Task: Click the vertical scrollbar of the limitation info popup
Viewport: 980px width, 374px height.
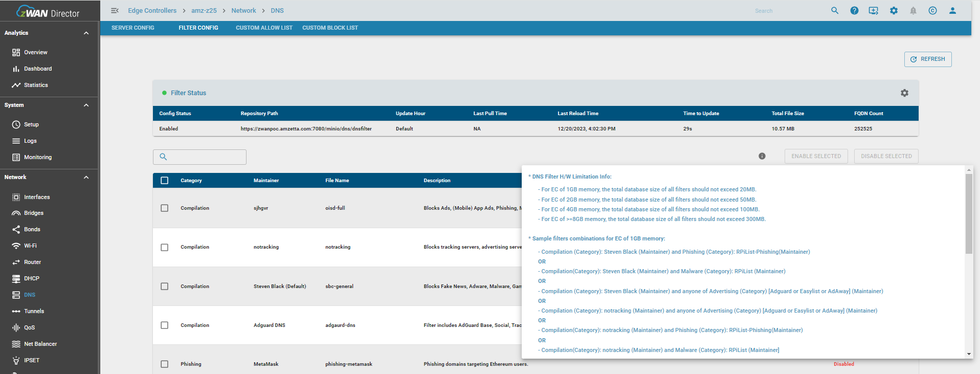Action: (x=969, y=214)
